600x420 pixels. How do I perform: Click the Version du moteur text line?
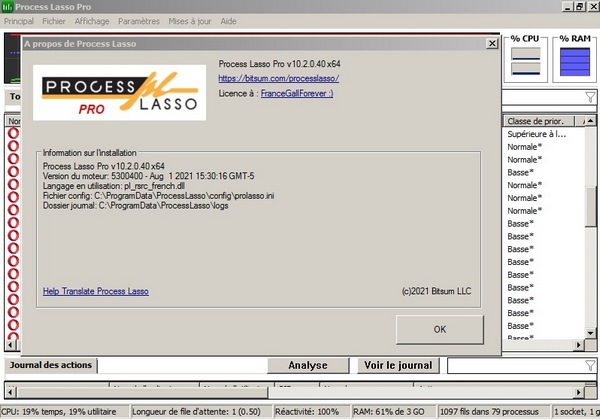pos(148,176)
